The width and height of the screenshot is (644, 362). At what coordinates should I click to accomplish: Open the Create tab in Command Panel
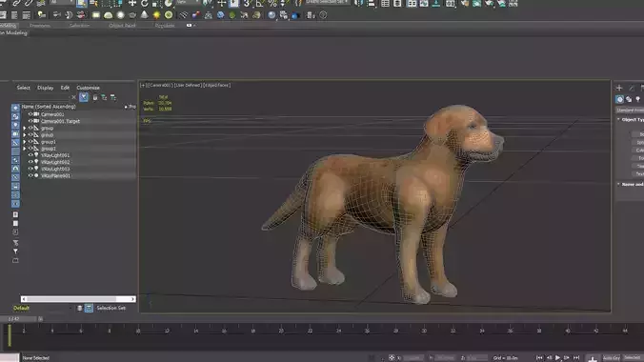pyautogui.click(x=619, y=88)
